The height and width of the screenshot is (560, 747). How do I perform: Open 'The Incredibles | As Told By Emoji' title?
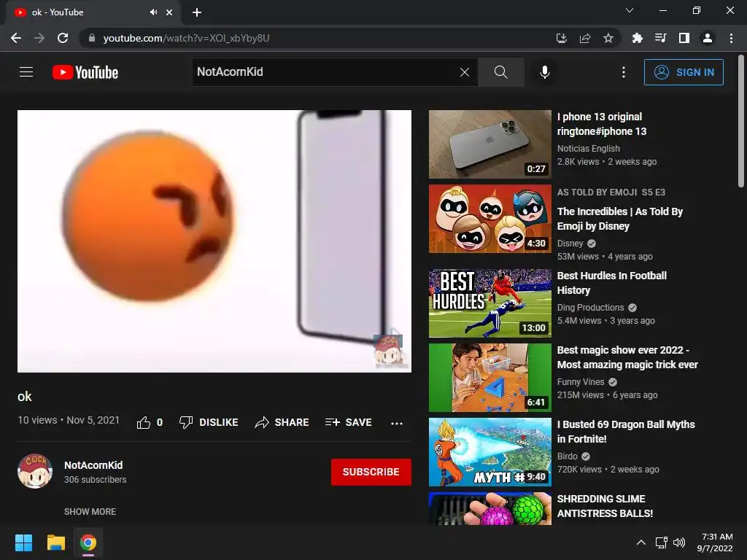[620, 219]
